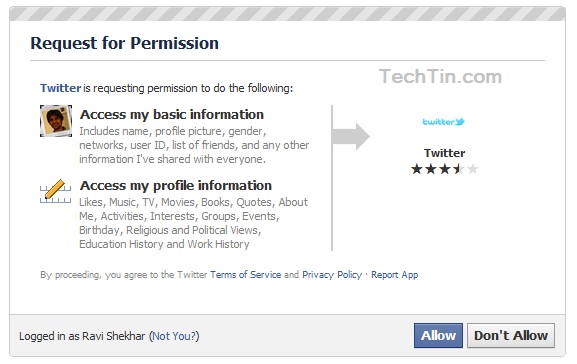Click the gray arrow pointing to Twitter
This screenshot has height=364, width=577.
coord(351,136)
